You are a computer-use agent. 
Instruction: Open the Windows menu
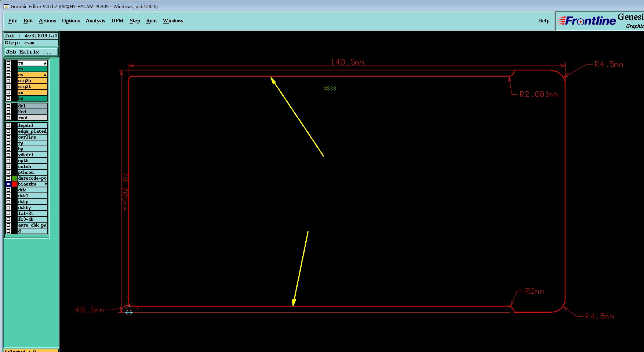(x=173, y=21)
